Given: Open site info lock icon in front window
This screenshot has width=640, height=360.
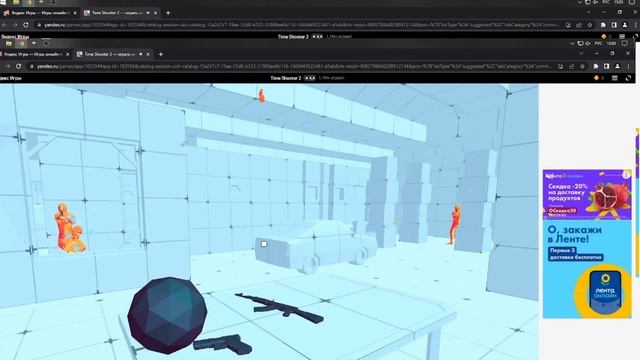Looking at the screenshot, I should coord(31,66).
